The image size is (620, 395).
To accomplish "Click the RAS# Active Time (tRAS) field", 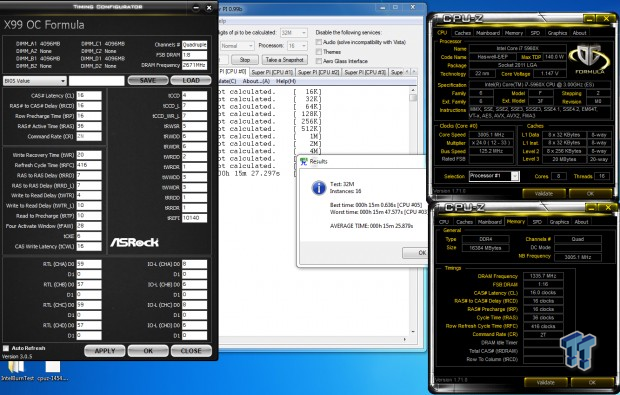I will tap(89, 126).
